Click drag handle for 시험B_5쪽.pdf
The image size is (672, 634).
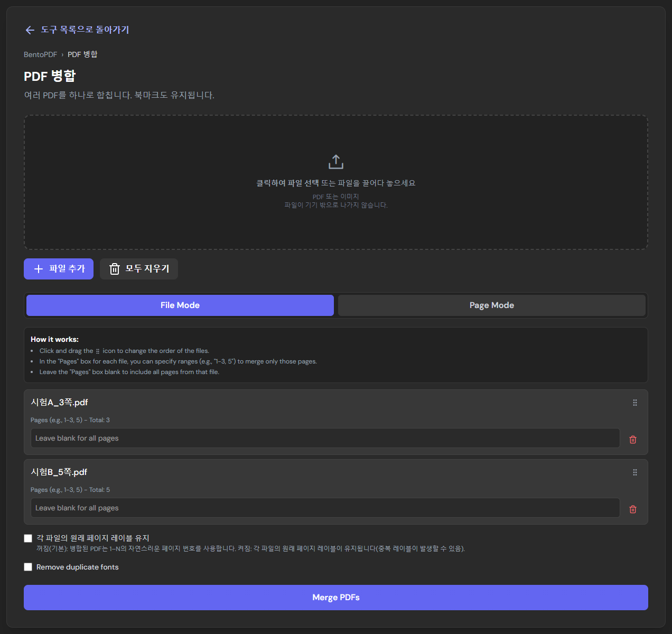point(635,472)
